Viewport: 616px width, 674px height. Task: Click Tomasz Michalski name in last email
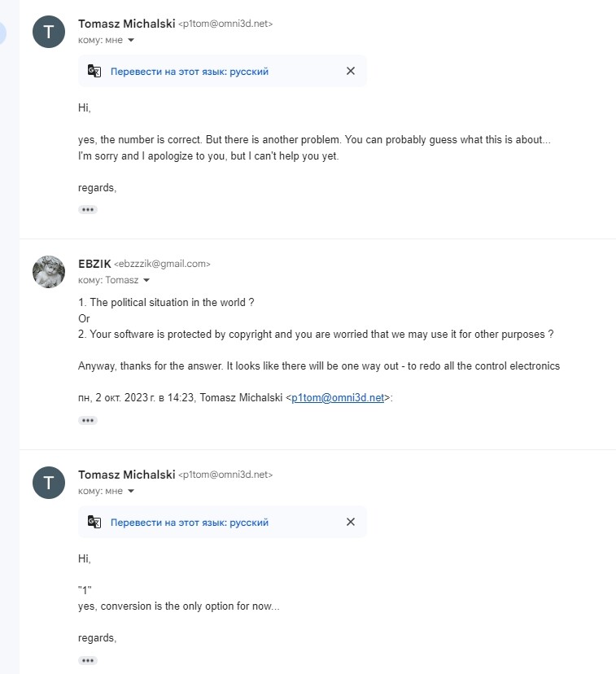127,475
